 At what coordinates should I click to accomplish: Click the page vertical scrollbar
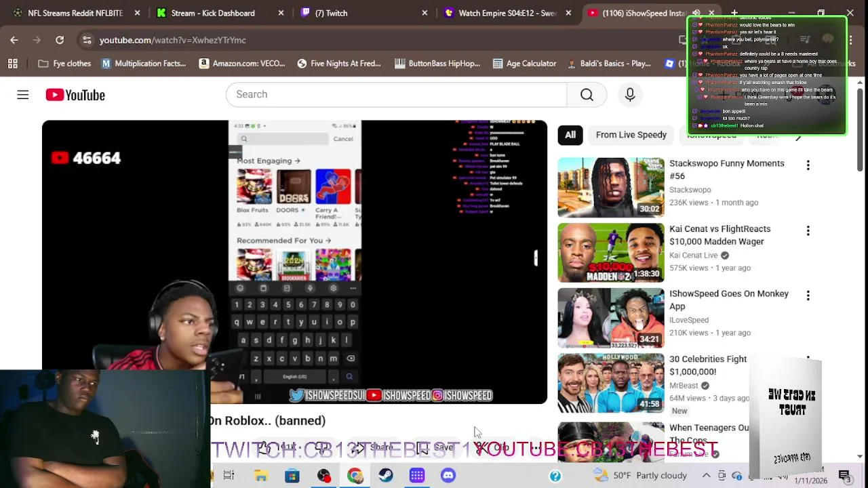860,129
